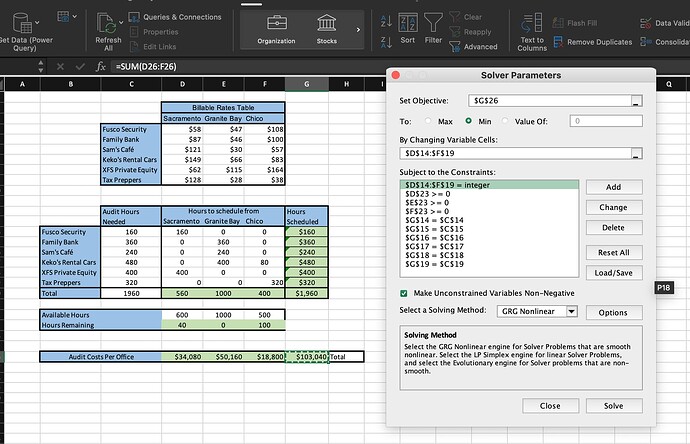The width and height of the screenshot is (690, 444).
Task: Click Remove Duplicates
Action: pos(593,42)
